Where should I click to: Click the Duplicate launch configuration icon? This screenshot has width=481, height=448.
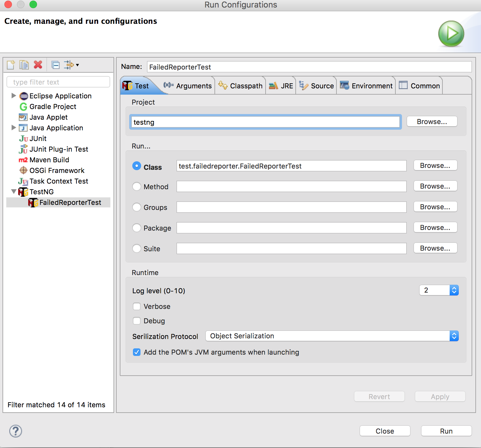(x=24, y=65)
